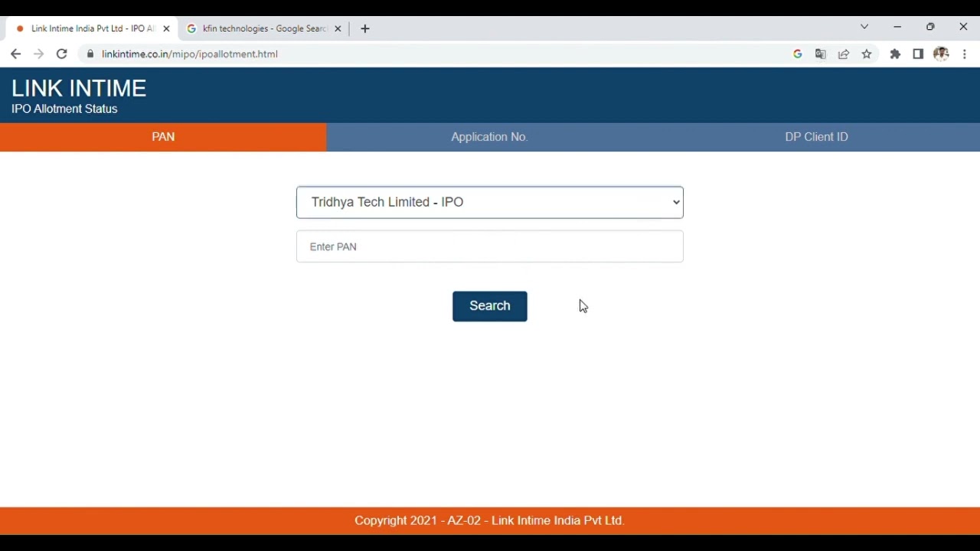Go back with browser back arrow
Image resolution: width=980 pixels, height=551 pixels.
(15, 54)
